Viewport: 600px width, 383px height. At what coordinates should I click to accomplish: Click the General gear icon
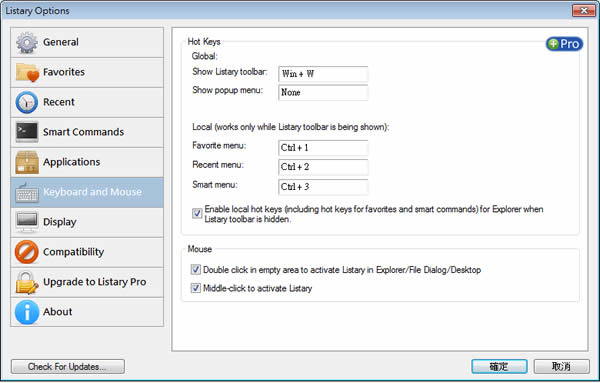pos(27,42)
